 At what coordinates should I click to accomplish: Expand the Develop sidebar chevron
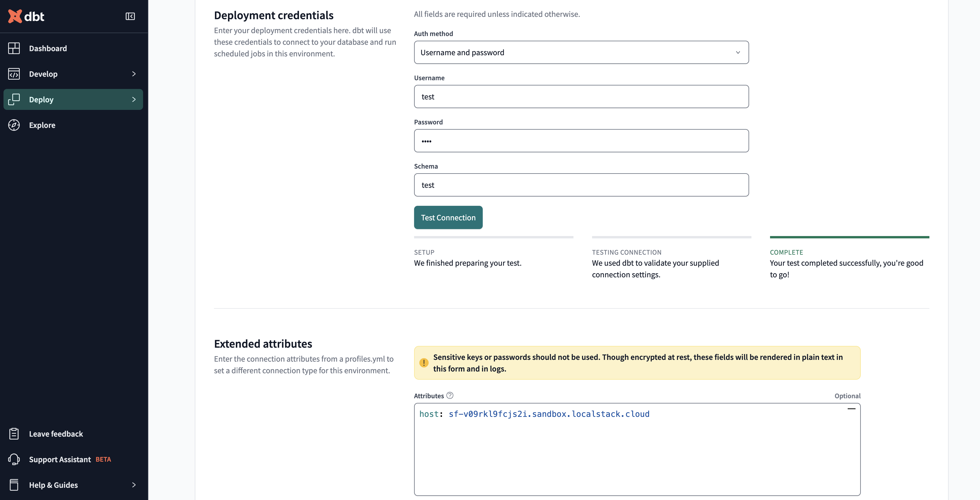[133, 73]
